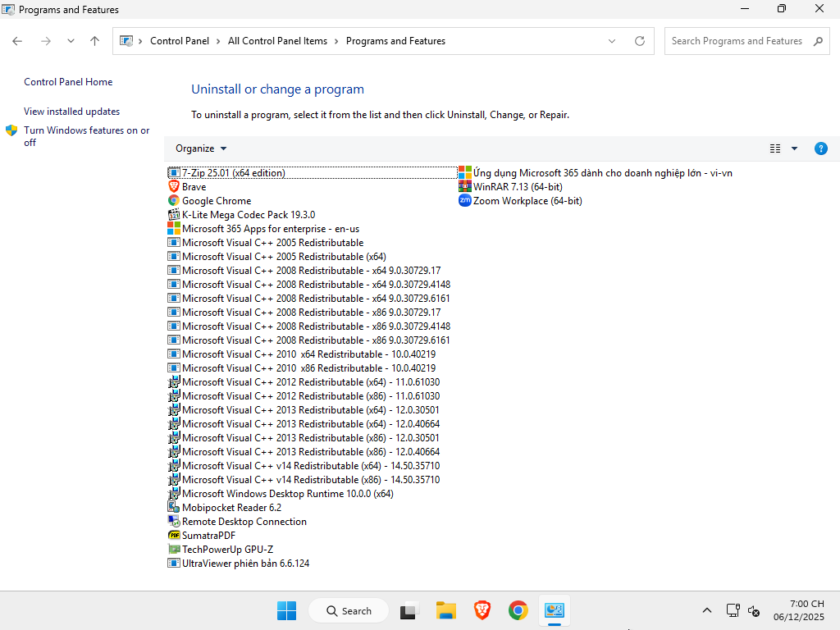Open Help using the question mark icon
Viewport: 840px width, 630px height.
point(821,148)
